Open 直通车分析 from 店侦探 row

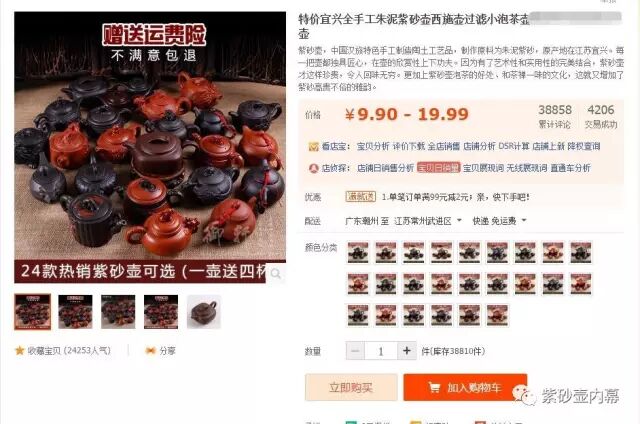570,168
